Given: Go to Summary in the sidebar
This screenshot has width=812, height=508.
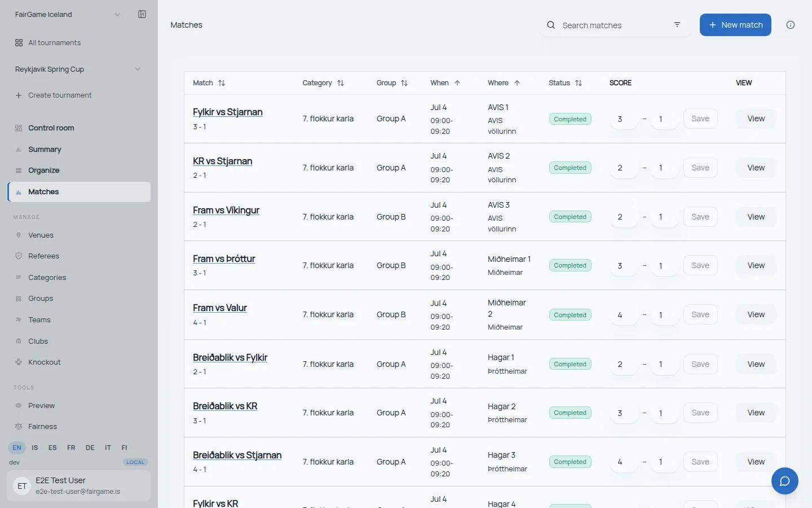Looking at the screenshot, I should [79, 150].
